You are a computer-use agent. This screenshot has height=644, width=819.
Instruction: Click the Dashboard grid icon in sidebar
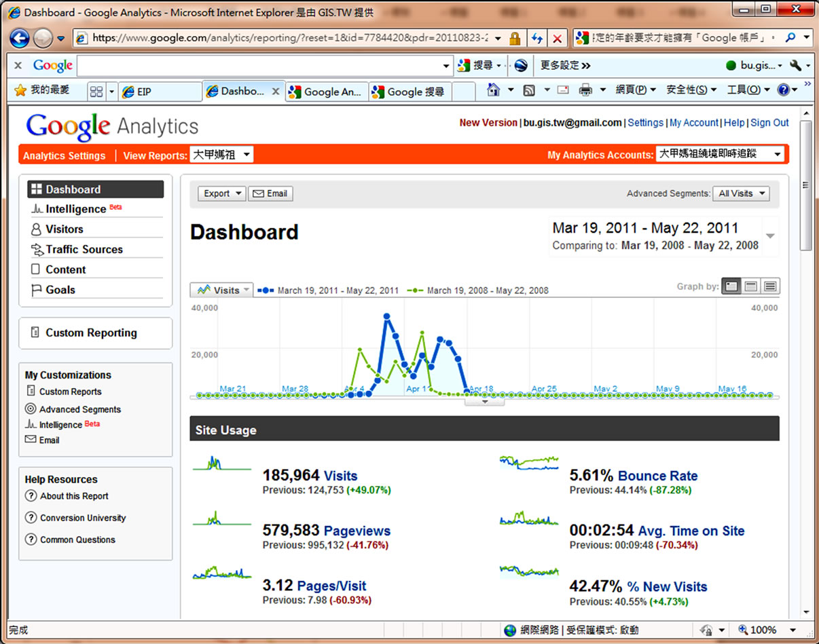click(37, 189)
